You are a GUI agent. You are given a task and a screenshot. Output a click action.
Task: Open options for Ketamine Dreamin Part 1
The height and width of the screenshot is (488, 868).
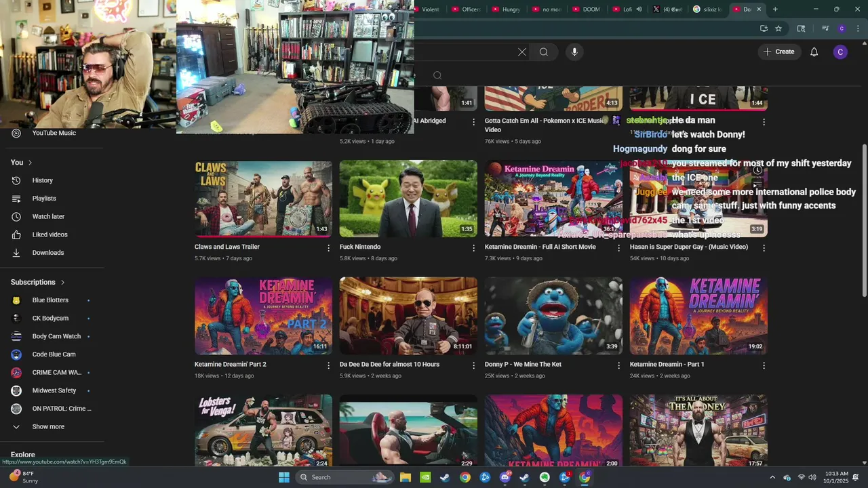coord(764,365)
